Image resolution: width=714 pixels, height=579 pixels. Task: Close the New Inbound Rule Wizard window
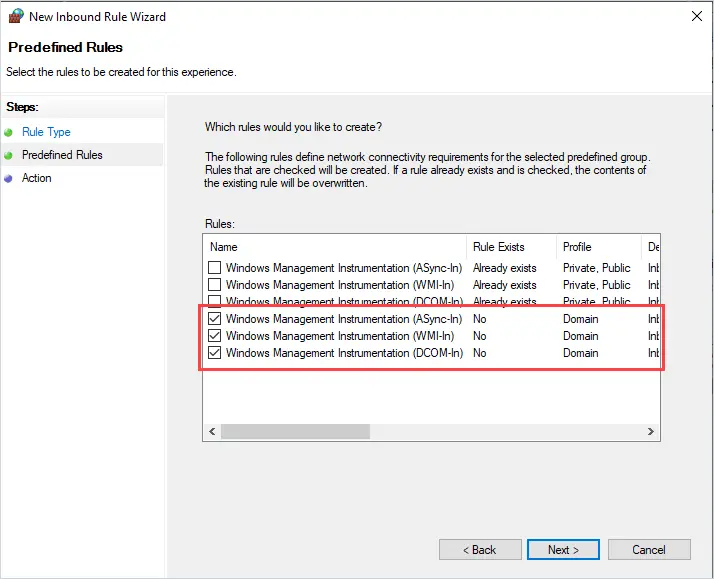point(696,16)
